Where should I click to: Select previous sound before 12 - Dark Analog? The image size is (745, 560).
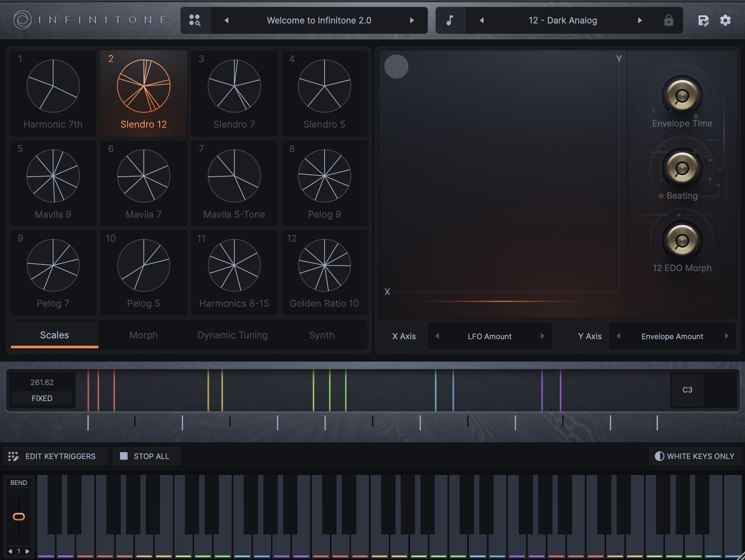click(x=482, y=20)
